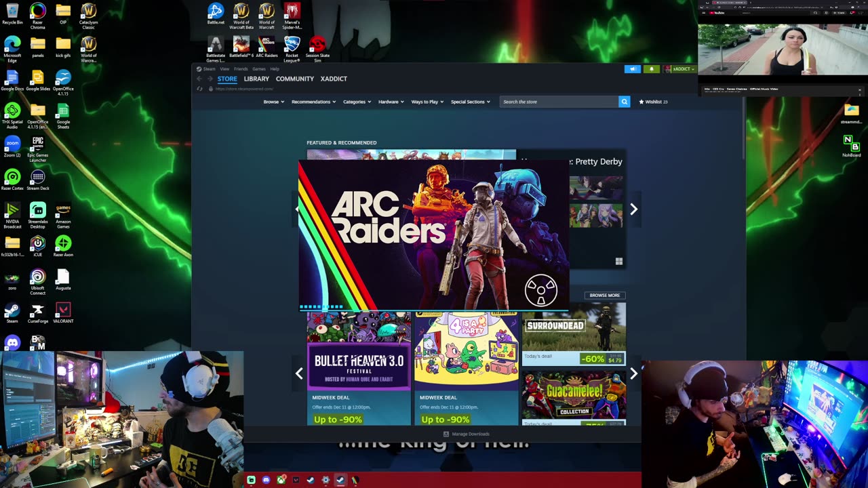
Task: Click the Steam announcements megaphone icon
Action: tap(632, 68)
